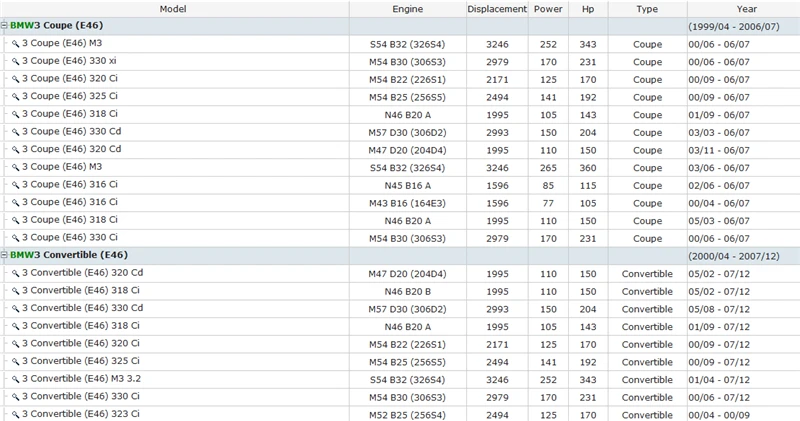Click power value 77
Image resolution: width=800 pixels, height=421 pixels.
[x=548, y=203]
